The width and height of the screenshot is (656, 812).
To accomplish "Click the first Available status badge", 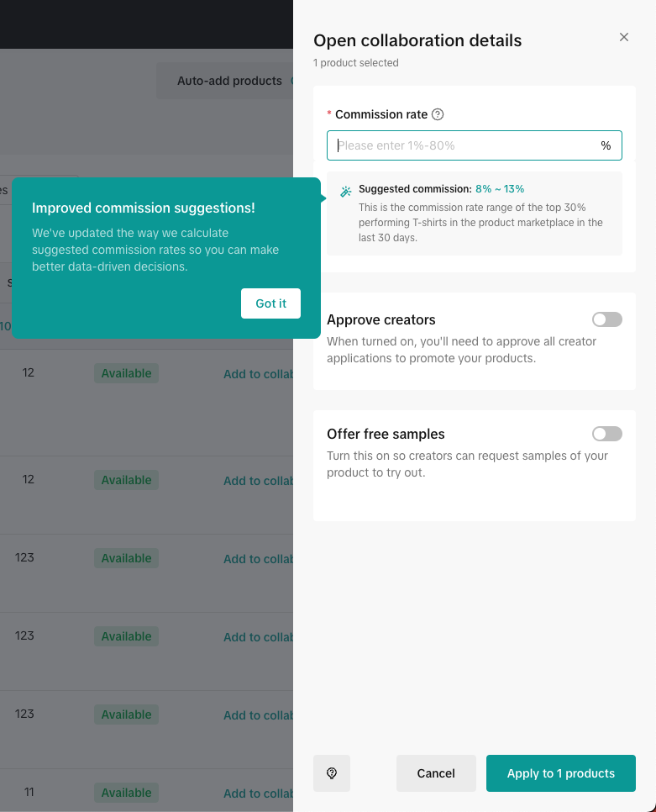I will (x=126, y=373).
